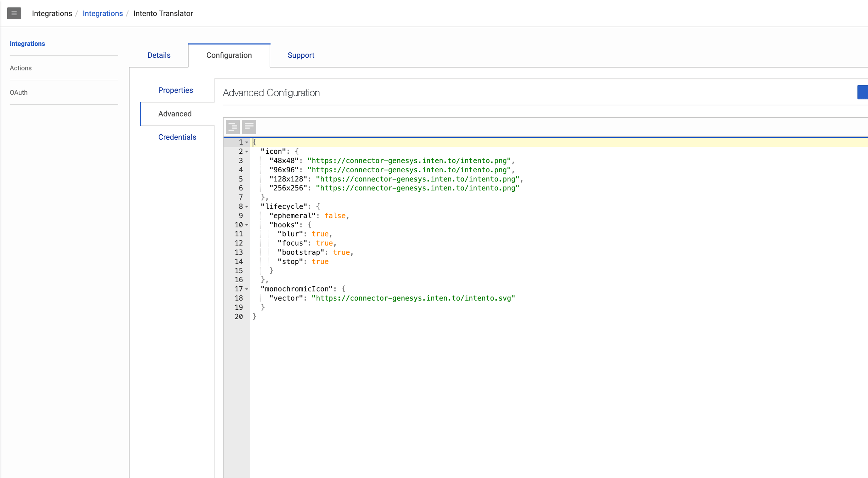Image resolution: width=868 pixels, height=478 pixels.
Task: Go to Actions in the left sidebar
Action: [21, 68]
